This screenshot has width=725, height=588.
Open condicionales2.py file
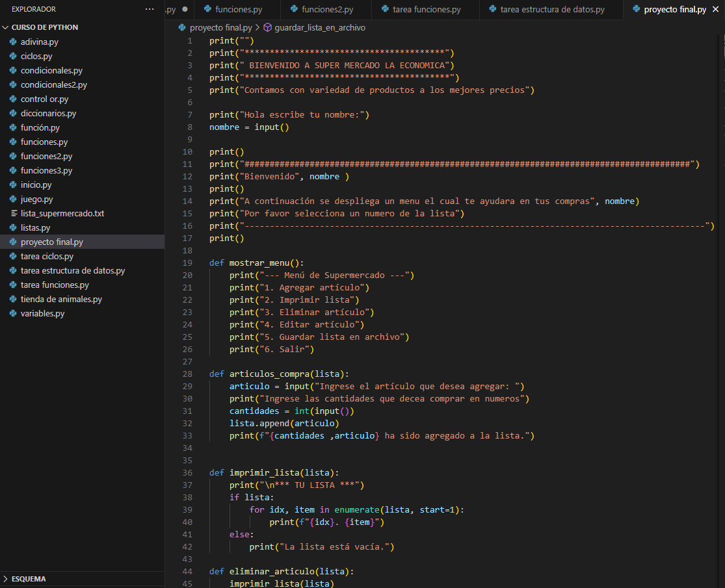coord(83,84)
